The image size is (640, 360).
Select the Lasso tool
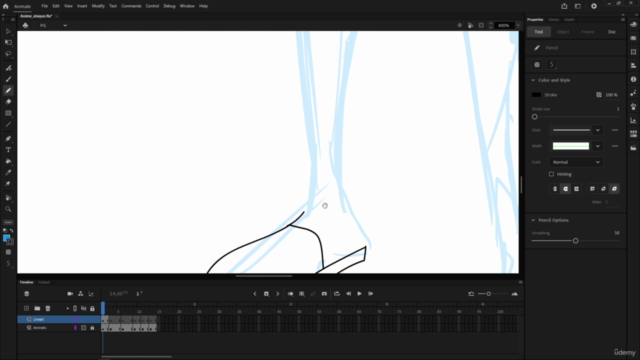tap(8, 54)
